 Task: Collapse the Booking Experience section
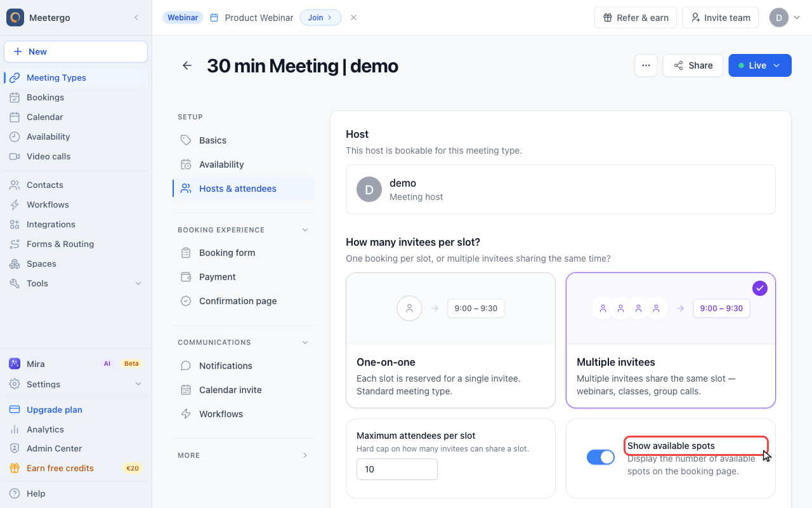click(305, 230)
